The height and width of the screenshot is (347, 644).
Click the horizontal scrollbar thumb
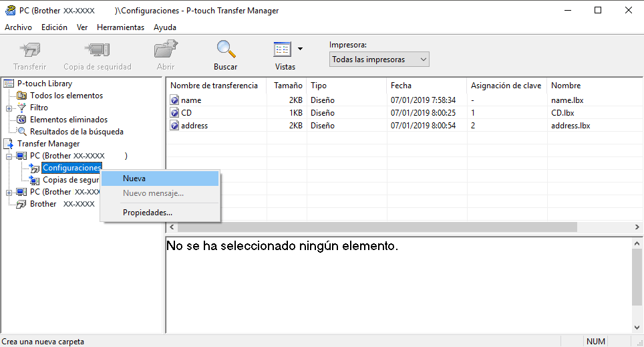(377, 227)
